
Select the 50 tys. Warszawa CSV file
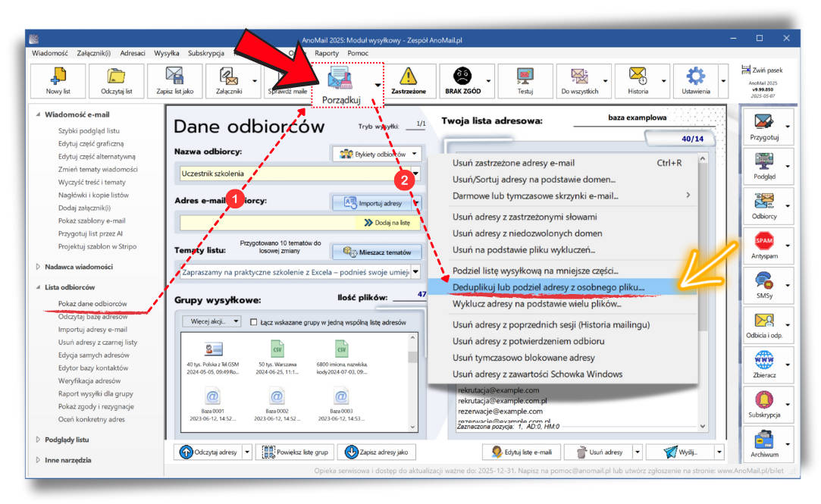pyautogui.click(x=277, y=358)
